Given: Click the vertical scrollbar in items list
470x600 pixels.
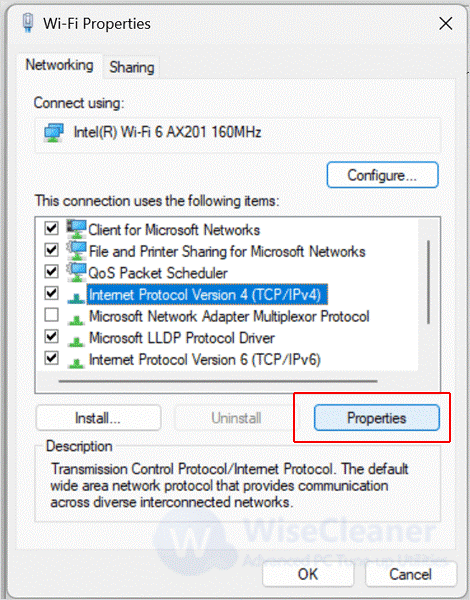Looking at the screenshot, I should pos(429,282).
